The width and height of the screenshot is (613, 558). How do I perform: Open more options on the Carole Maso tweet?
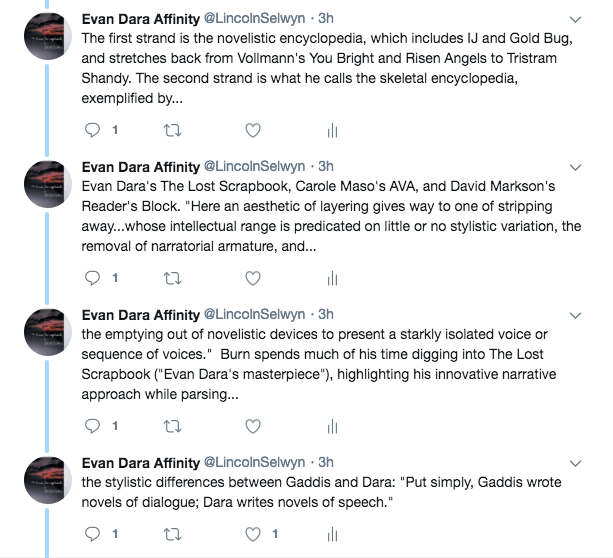(x=575, y=166)
